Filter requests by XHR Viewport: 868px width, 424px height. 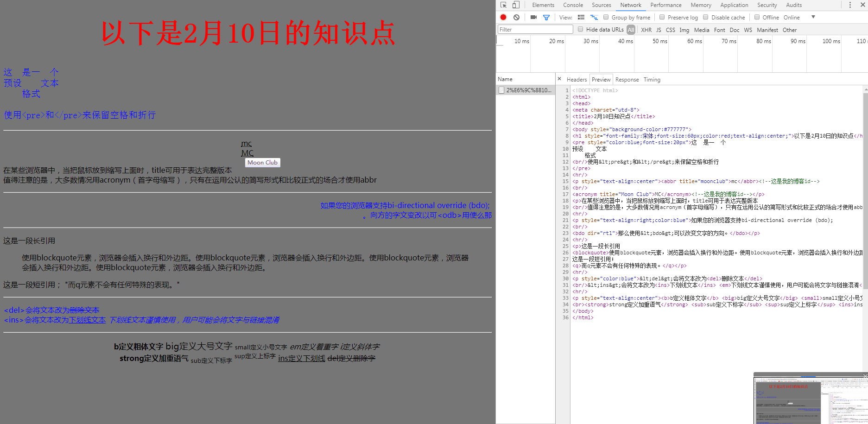pyautogui.click(x=646, y=30)
